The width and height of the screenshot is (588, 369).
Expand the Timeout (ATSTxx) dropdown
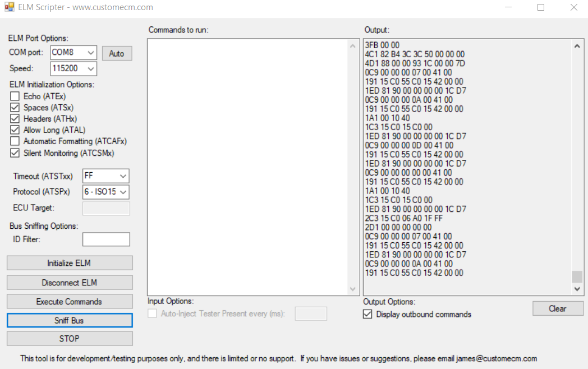pyautogui.click(x=123, y=176)
